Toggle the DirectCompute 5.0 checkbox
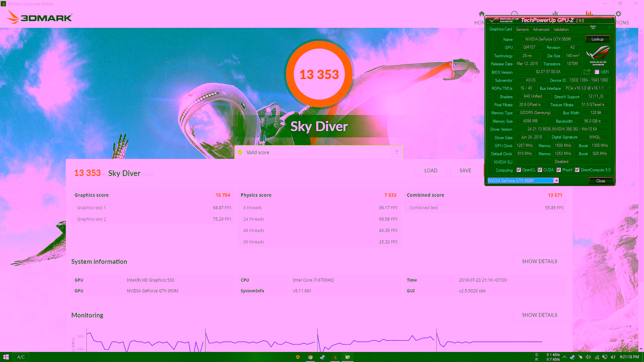This screenshot has width=644, height=362. (x=577, y=170)
